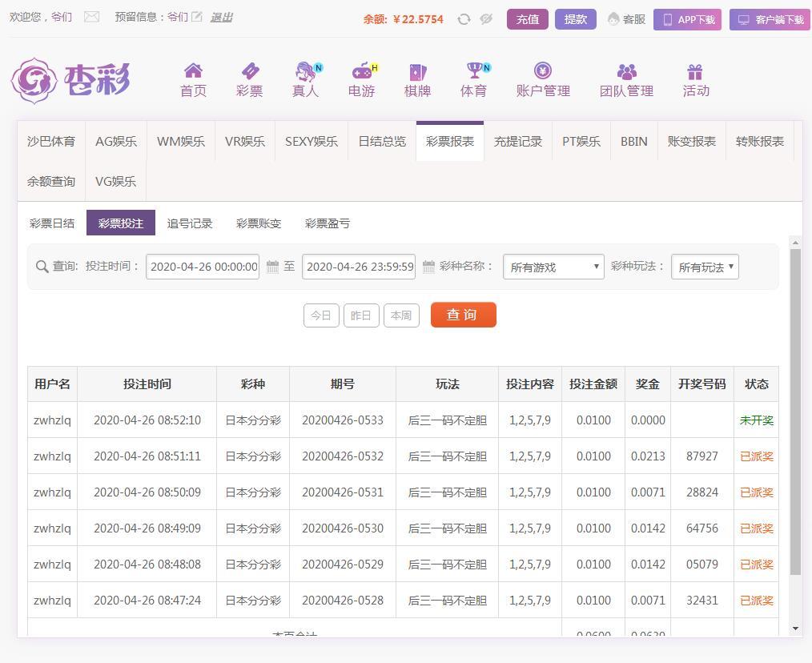This screenshot has height=663, width=812.
Task: Select the 追号记录 sub-tab
Action: coord(190,223)
